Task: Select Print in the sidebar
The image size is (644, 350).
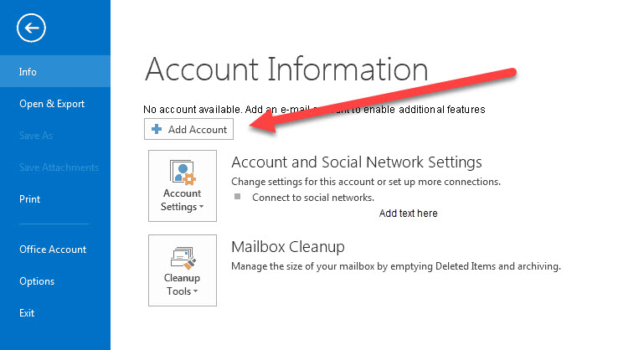Action: (x=29, y=199)
